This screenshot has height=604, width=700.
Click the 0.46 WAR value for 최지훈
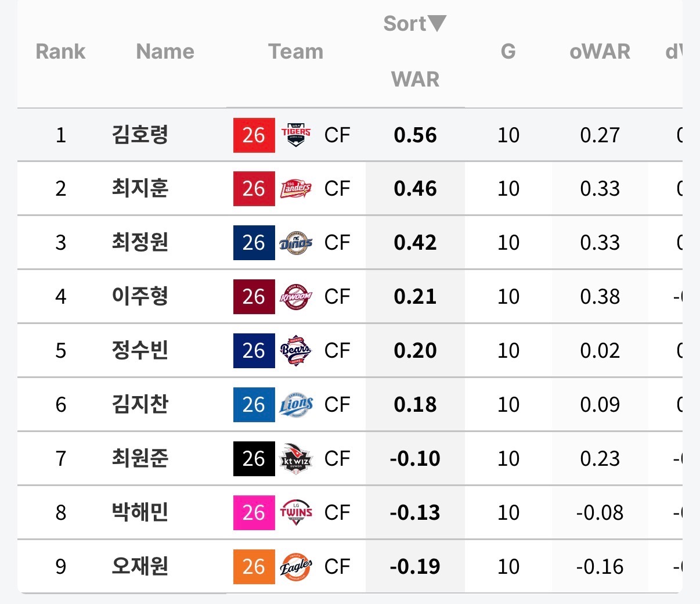point(415,189)
